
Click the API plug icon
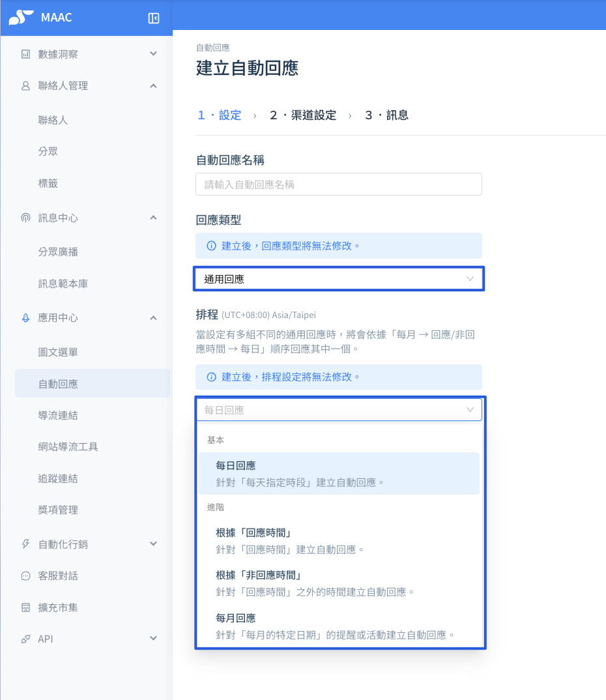(x=26, y=639)
